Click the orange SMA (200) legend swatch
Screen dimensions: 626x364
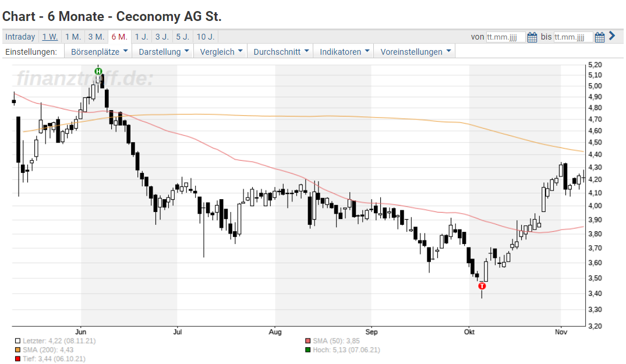click(x=17, y=350)
